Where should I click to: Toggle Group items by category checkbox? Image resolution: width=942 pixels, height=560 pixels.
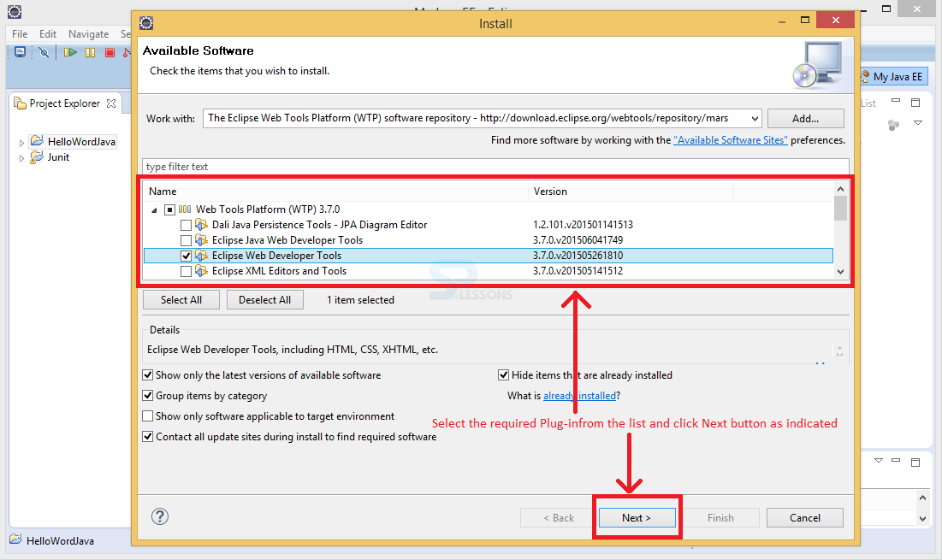tap(148, 396)
